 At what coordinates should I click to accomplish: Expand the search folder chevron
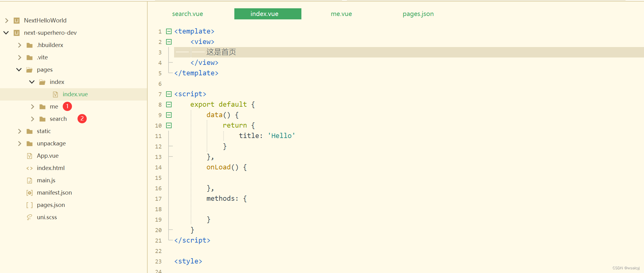pos(32,119)
